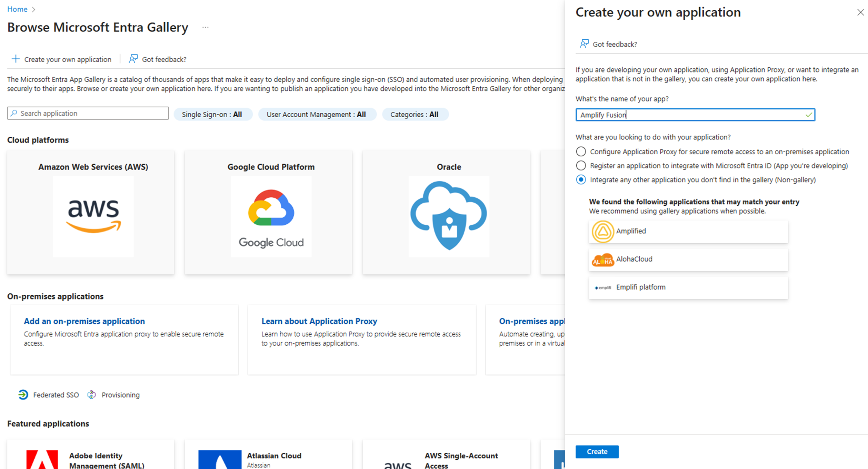Click the Home breadcrumb link

17,9
